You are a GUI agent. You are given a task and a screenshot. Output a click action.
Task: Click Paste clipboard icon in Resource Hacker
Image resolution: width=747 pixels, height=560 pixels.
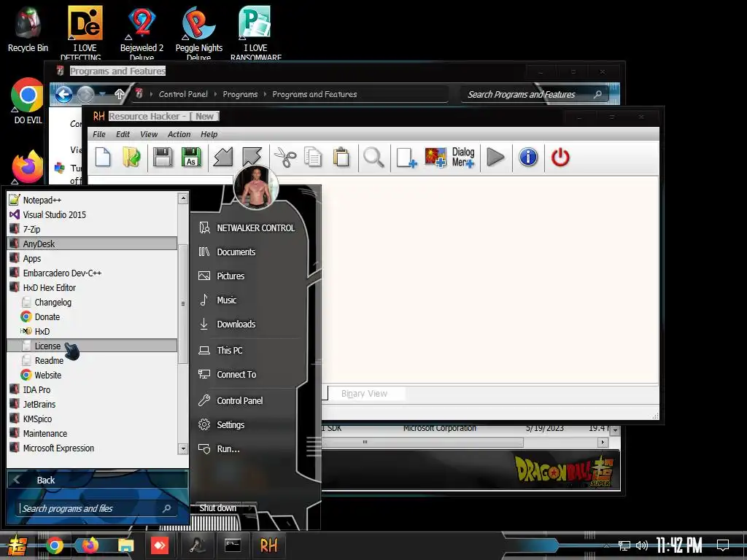click(x=341, y=157)
